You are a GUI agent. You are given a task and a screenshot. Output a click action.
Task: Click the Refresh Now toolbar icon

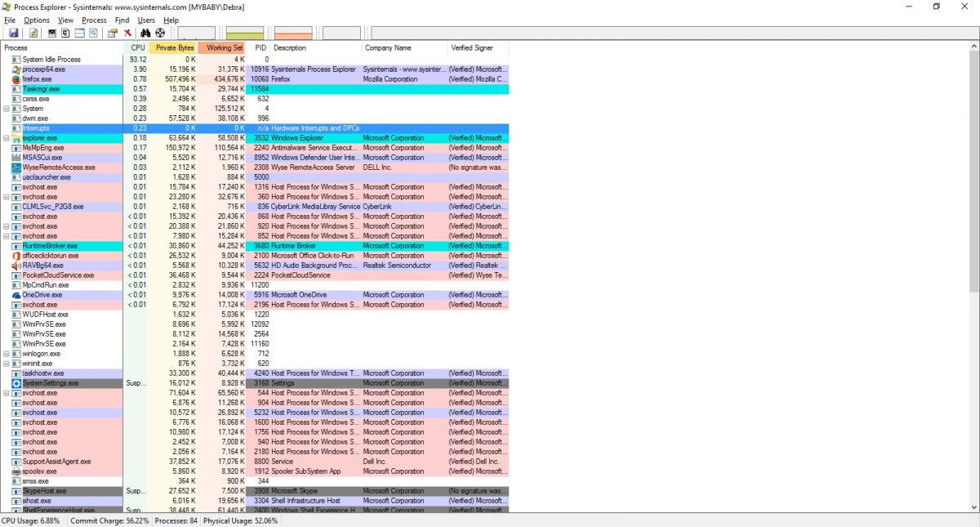33,33
